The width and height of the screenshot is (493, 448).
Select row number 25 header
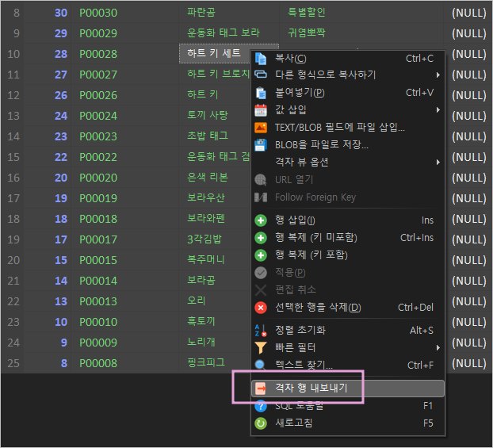(12, 363)
